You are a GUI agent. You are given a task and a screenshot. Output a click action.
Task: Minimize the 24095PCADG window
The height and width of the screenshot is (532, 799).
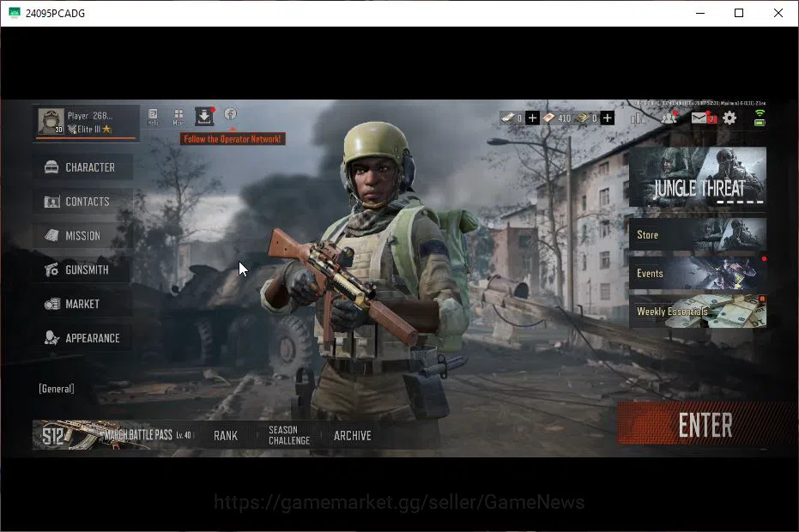tap(700, 13)
